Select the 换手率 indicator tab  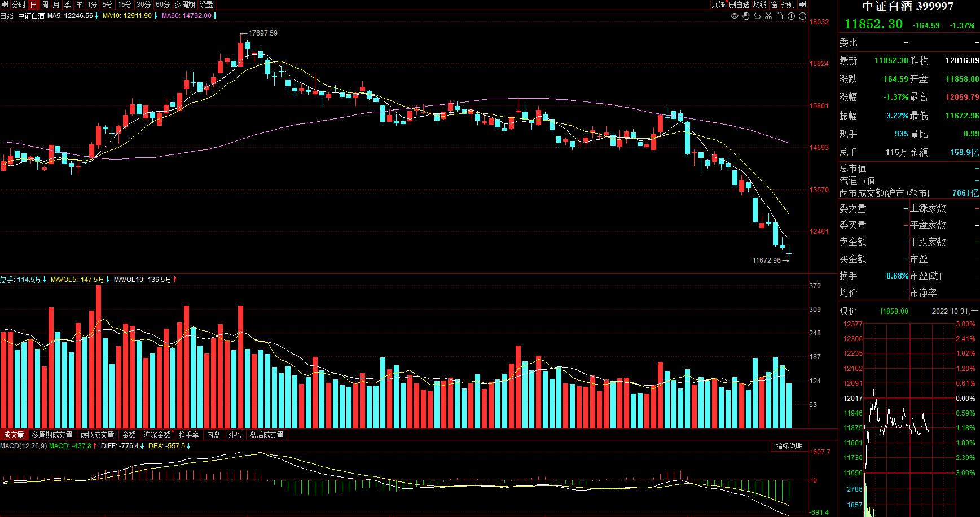188,435
